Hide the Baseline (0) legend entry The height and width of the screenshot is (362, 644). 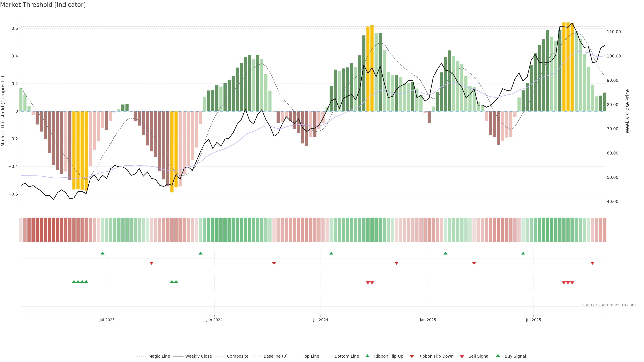click(275, 356)
